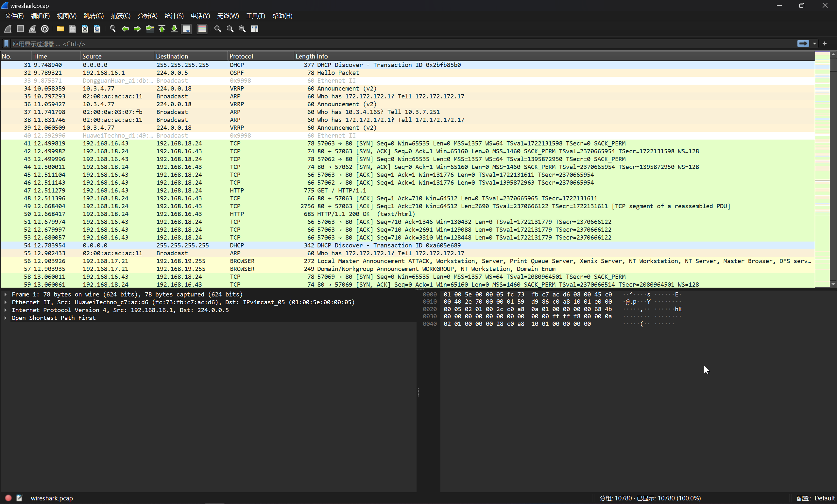Sort by the Info column header
This screenshot has height=504, width=837.
565,56
